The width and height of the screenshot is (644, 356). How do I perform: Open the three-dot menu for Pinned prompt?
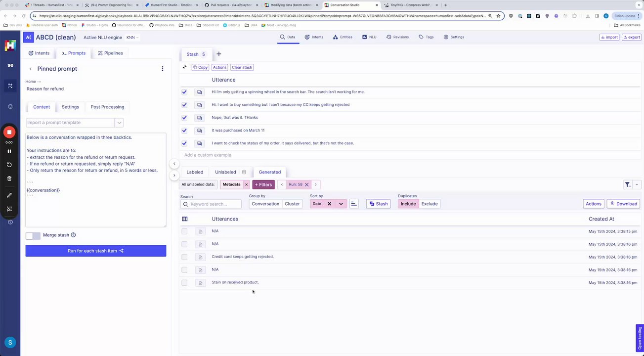point(163,69)
